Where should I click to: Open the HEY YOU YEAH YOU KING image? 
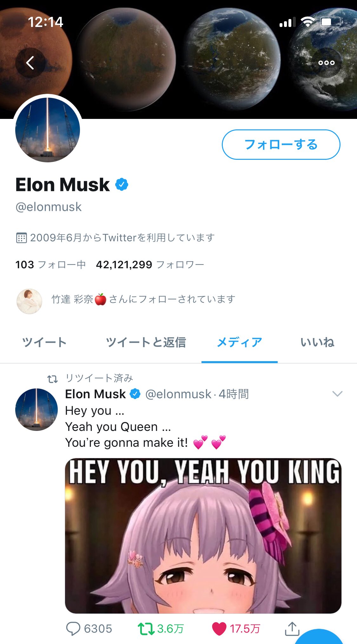(203, 536)
